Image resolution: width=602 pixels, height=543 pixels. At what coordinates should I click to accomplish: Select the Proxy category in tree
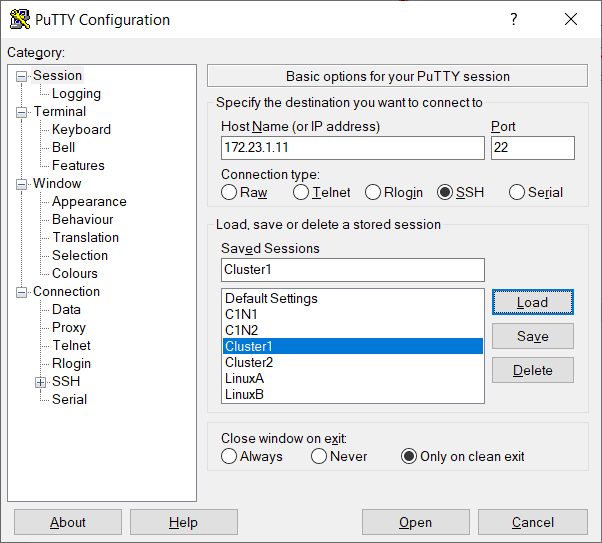(x=69, y=328)
